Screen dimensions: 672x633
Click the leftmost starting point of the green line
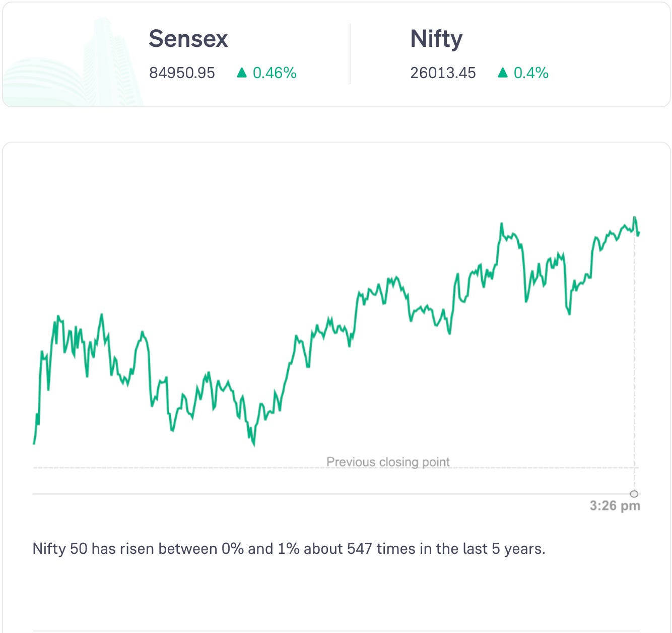(34, 444)
